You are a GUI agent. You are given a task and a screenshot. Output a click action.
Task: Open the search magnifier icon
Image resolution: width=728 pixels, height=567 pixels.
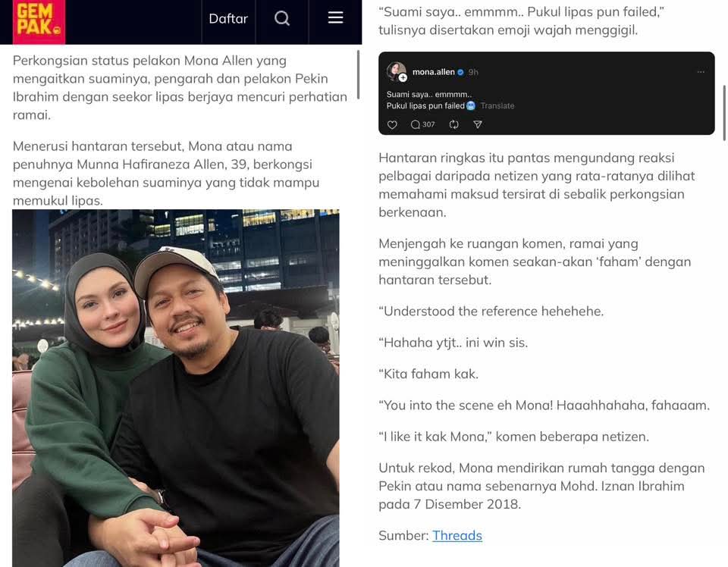(282, 18)
